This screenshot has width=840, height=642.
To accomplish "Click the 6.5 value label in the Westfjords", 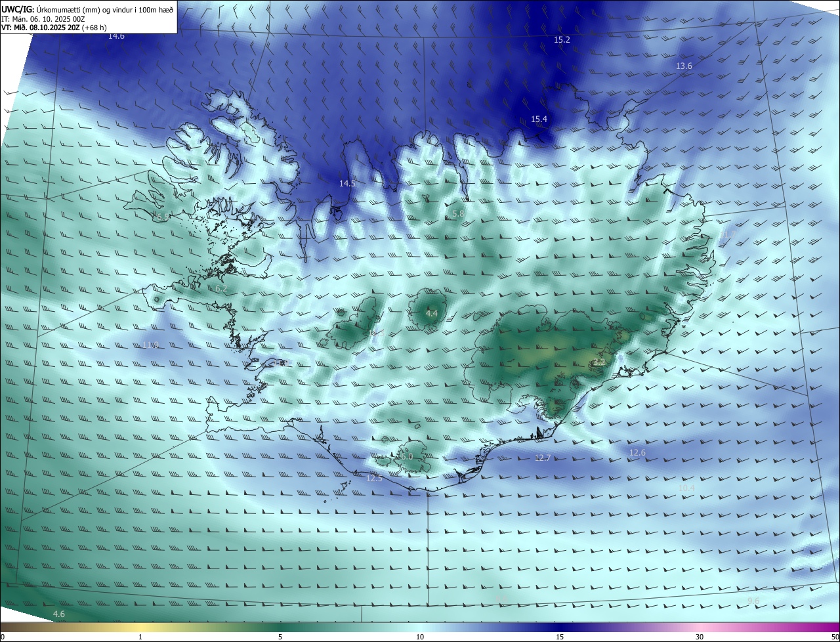I will (x=163, y=216).
